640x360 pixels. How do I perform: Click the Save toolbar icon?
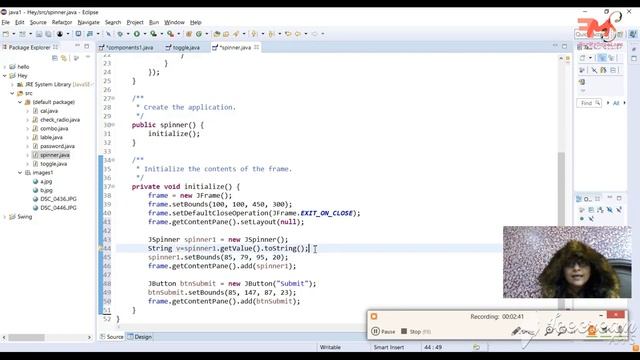pyautogui.click(x=39, y=34)
